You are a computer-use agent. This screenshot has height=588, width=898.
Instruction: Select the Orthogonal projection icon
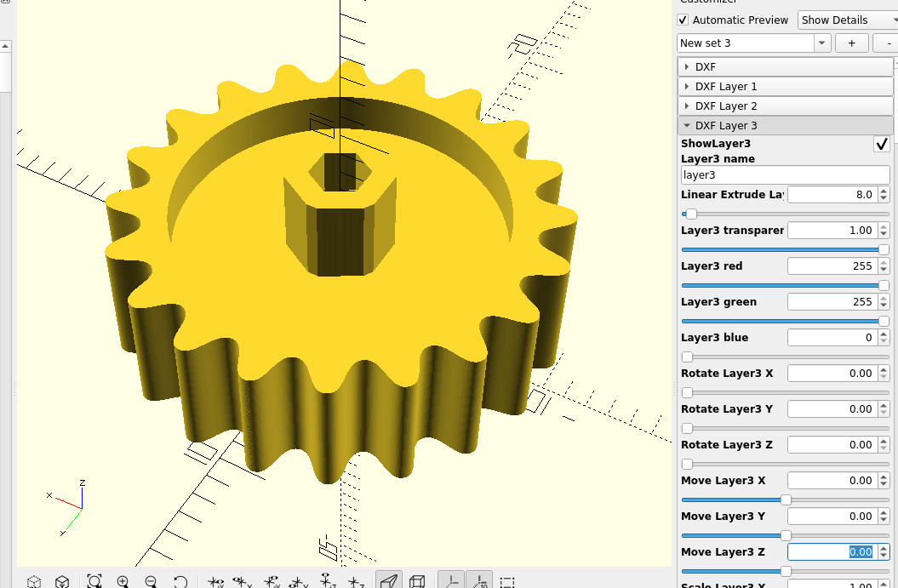[417, 582]
